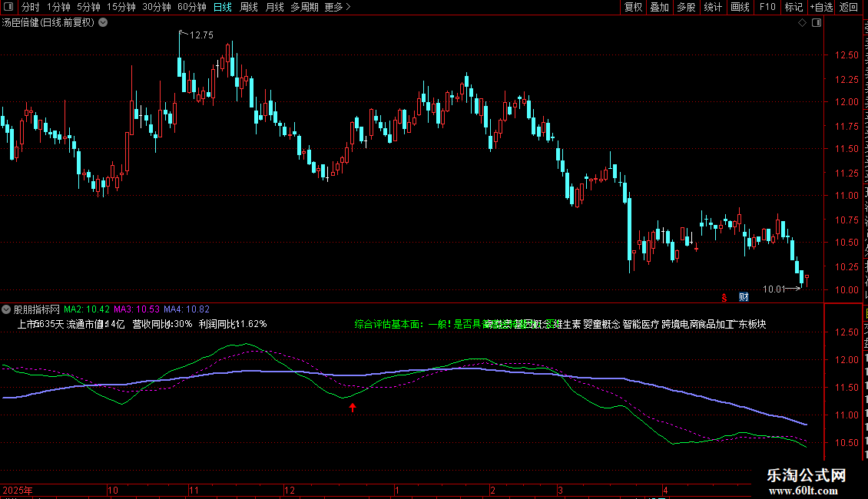This screenshot has height=499, width=868.
Task: Click the 2025年 label on date axis
Action: [18, 490]
